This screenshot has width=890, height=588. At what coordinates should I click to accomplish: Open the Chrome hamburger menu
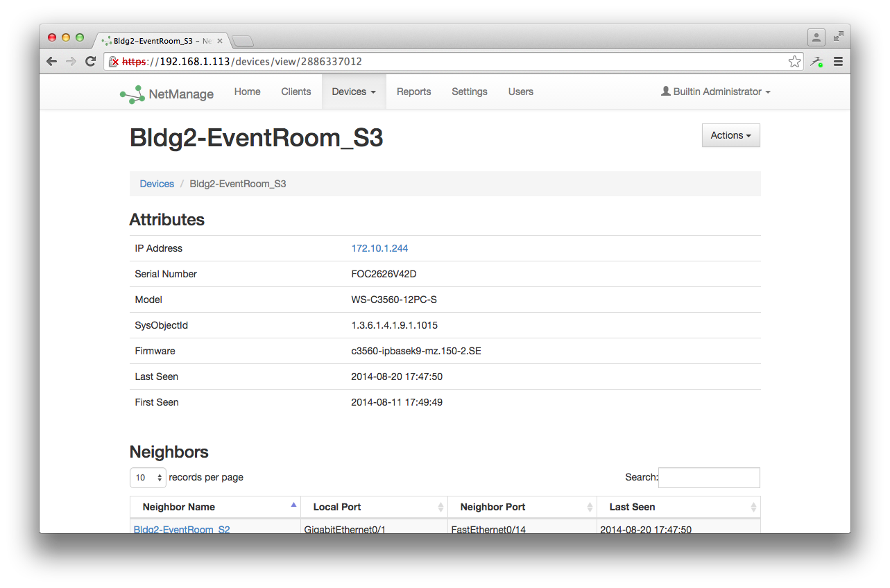[x=838, y=62]
